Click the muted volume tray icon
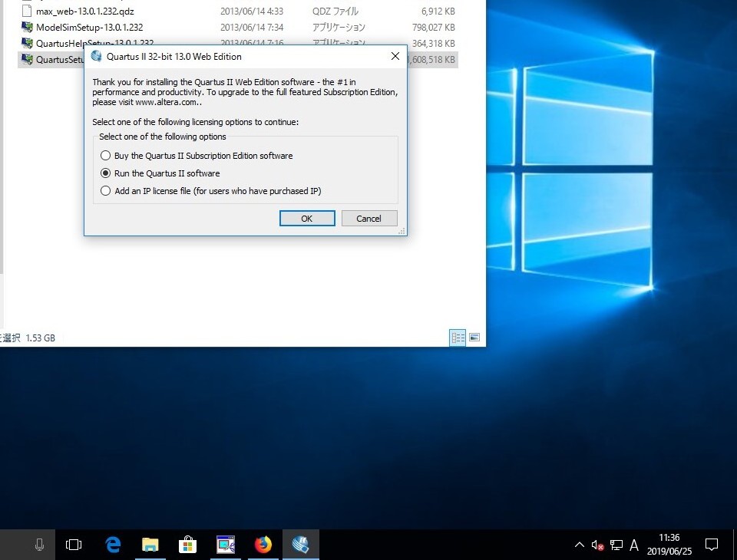 pos(597,545)
